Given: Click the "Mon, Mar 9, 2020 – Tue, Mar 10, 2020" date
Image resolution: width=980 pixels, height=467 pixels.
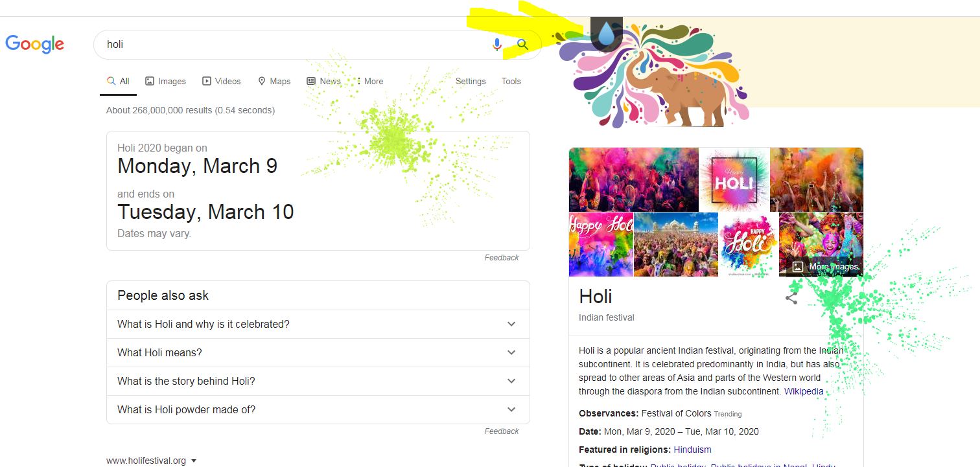Looking at the screenshot, I should point(681,431).
